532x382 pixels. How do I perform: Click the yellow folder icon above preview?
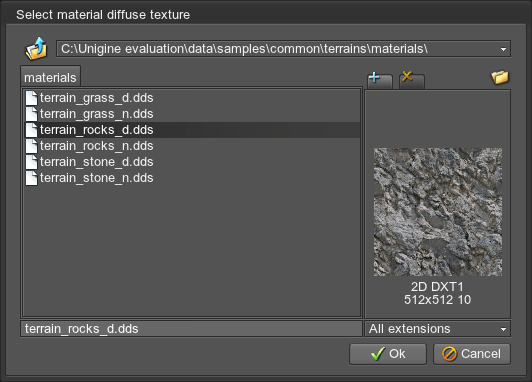click(x=500, y=77)
